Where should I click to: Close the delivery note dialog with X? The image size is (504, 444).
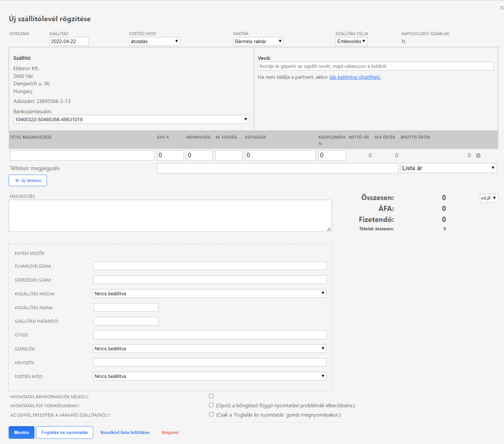(x=501, y=8)
